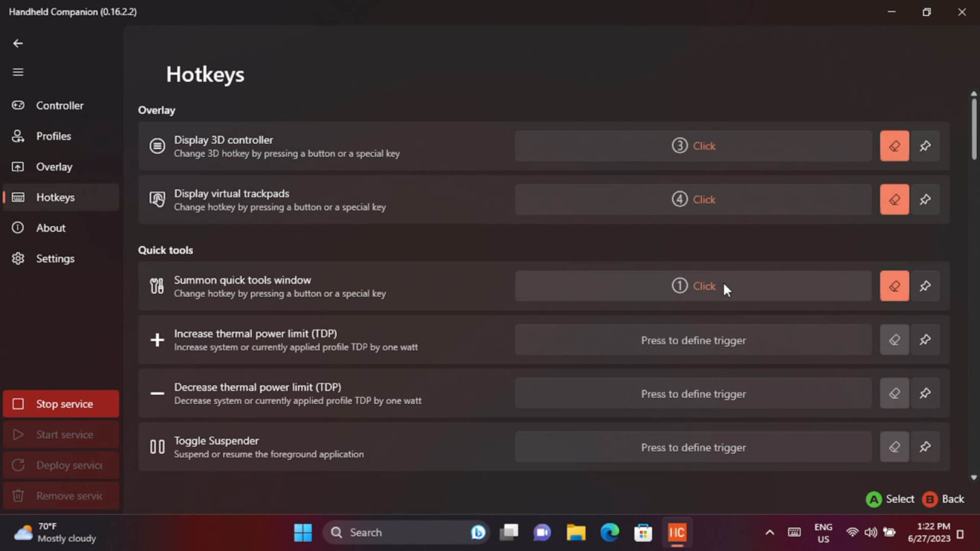Screen dimensions: 980x551
Task: Erase the Display 3D controller hotkey
Action: 894,146
